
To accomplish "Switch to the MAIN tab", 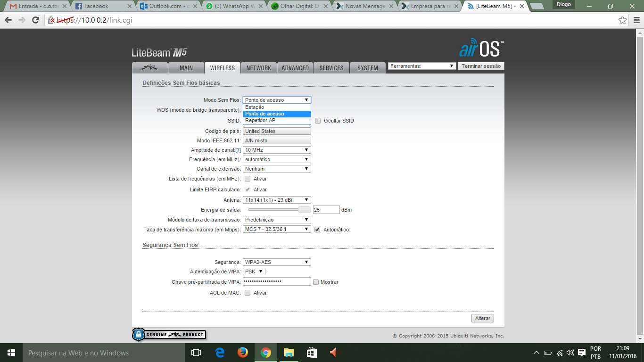I will [x=186, y=68].
